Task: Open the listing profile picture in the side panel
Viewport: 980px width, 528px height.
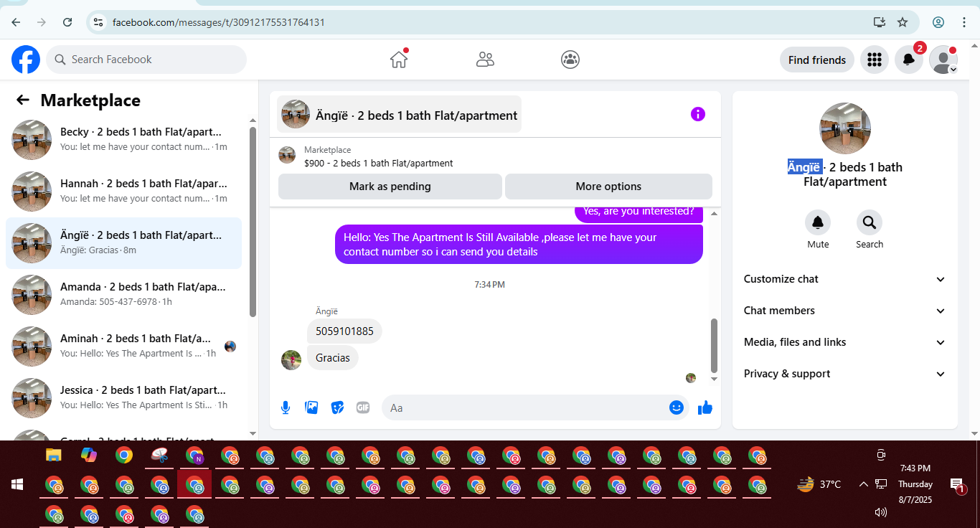Action: pyautogui.click(x=845, y=128)
